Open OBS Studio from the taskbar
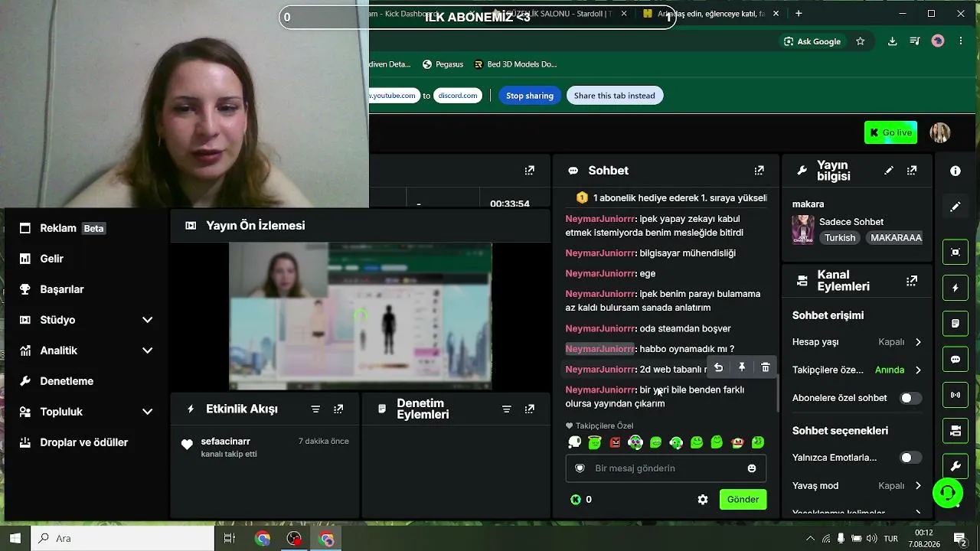 coord(294,539)
